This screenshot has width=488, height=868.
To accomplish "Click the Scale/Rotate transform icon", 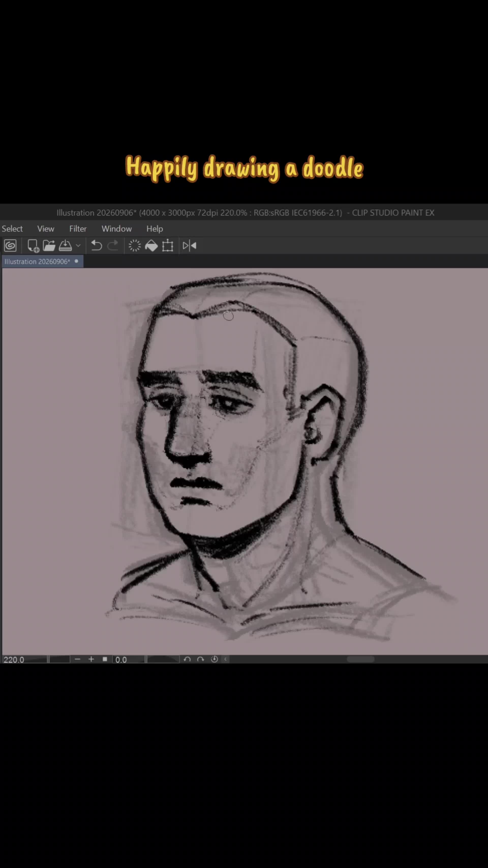I will 167,246.
